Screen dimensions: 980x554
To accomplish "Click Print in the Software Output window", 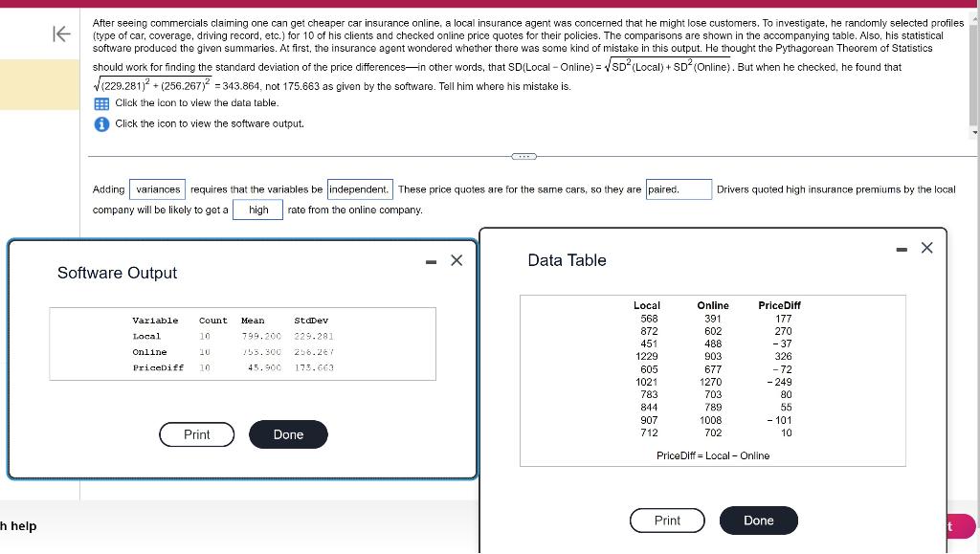I will pos(196,434).
